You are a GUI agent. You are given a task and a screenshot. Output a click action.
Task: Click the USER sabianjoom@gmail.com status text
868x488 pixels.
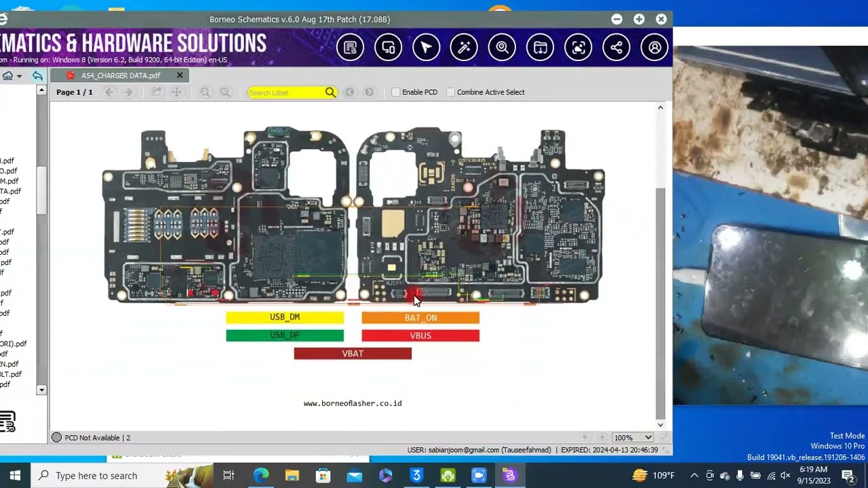coord(479,450)
